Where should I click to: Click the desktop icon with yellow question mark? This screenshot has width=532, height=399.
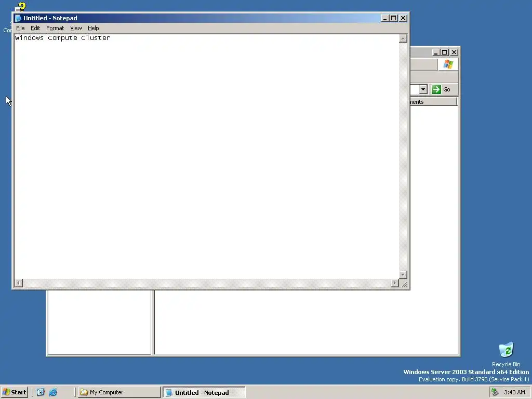tap(20, 7)
